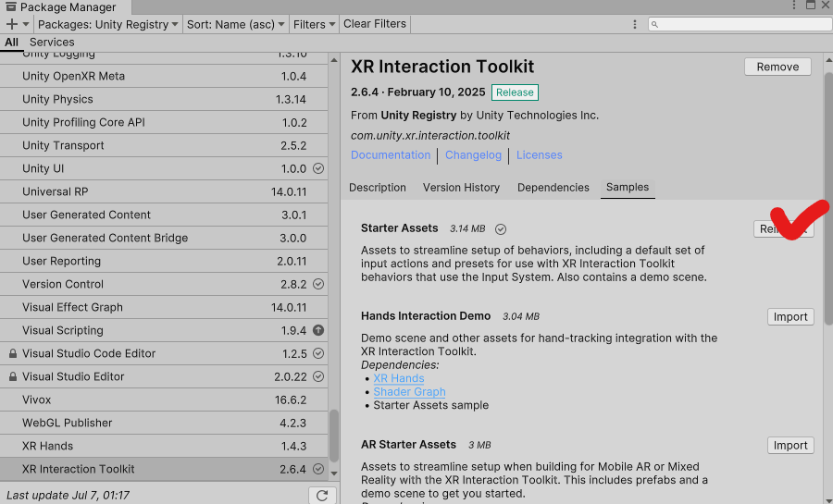
Task: Select the Unity OpenXR Meta package
Action: (x=164, y=76)
